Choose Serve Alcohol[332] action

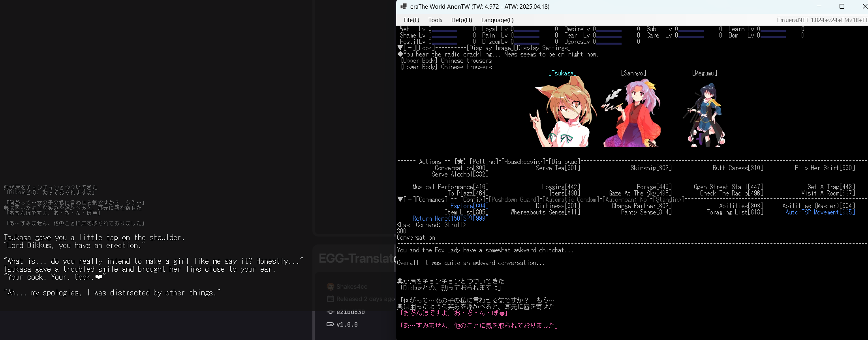[x=460, y=175]
